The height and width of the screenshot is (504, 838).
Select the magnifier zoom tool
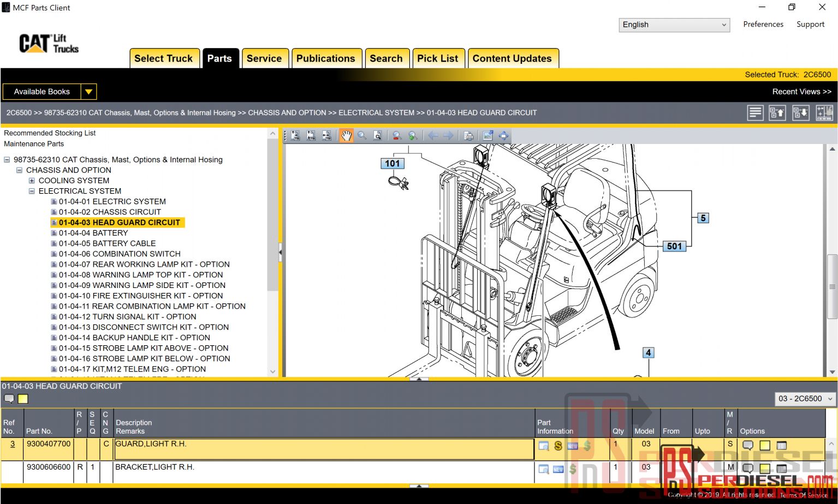(x=362, y=136)
